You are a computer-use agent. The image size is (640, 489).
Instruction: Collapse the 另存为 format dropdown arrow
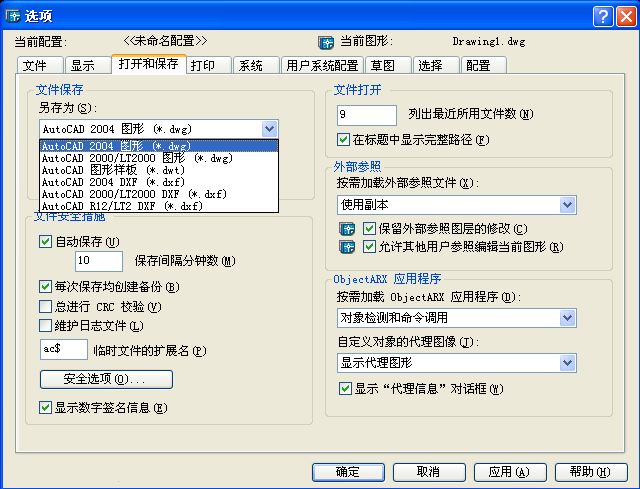pyautogui.click(x=269, y=129)
